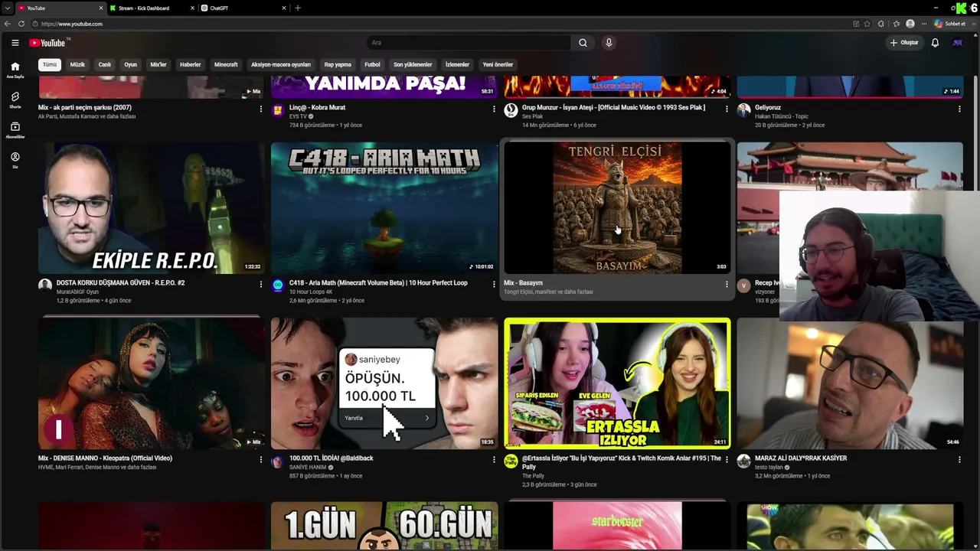Open The Pally channel avatar

point(511,461)
